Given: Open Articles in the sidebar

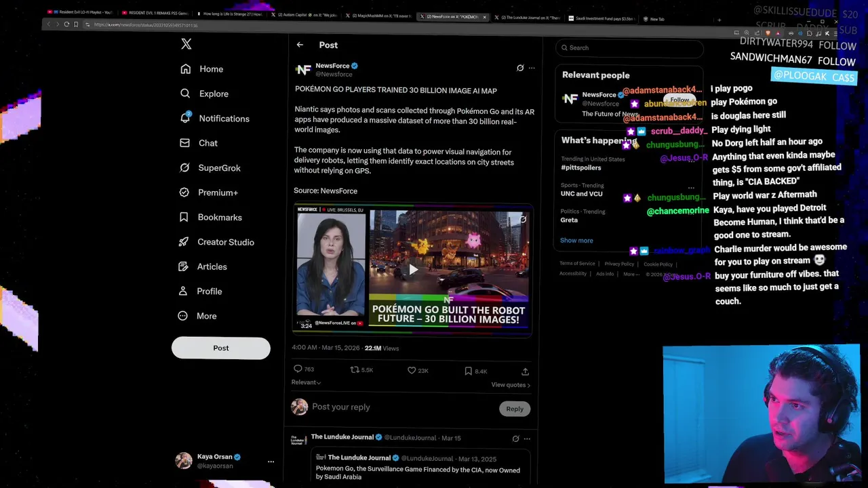Looking at the screenshot, I should coord(203,267).
